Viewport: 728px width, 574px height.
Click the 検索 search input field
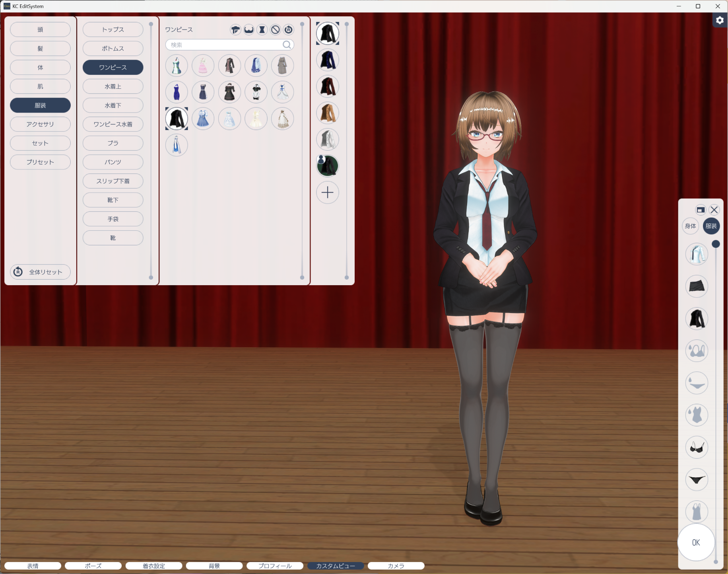[x=230, y=45]
